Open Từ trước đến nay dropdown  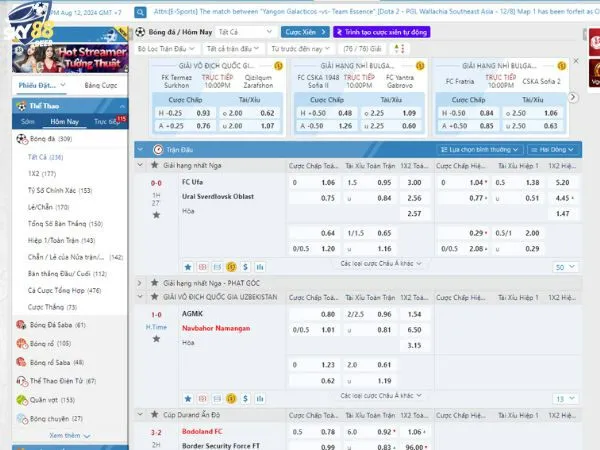pyautogui.click(x=300, y=49)
